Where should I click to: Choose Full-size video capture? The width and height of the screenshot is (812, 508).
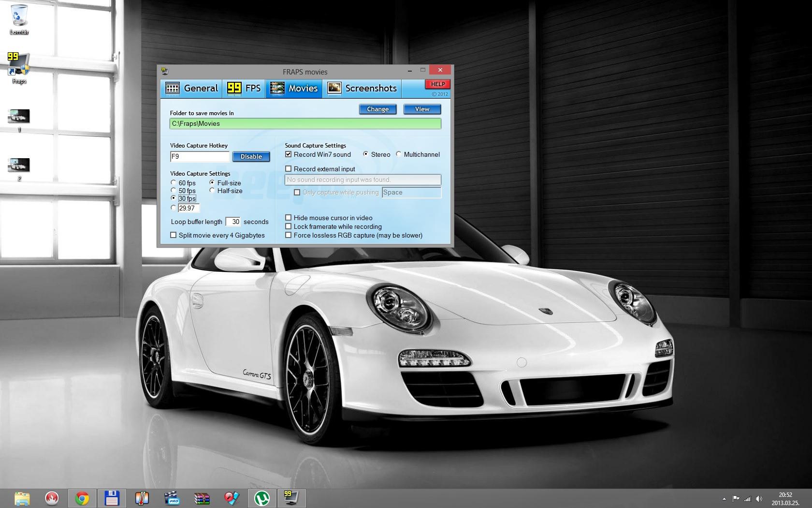click(x=212, y=183)
